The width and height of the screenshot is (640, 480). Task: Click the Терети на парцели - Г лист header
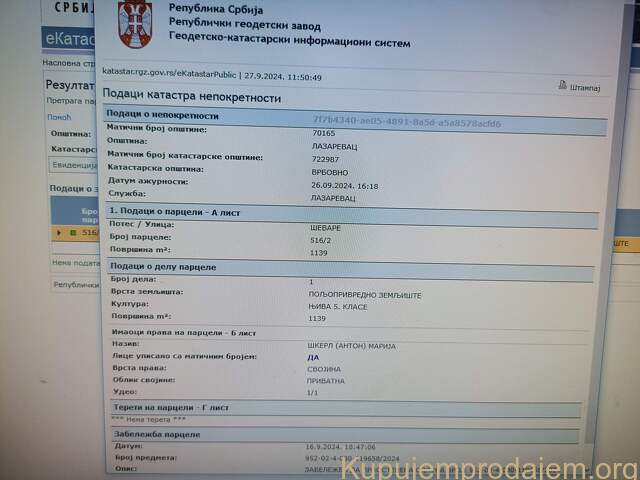172,408
